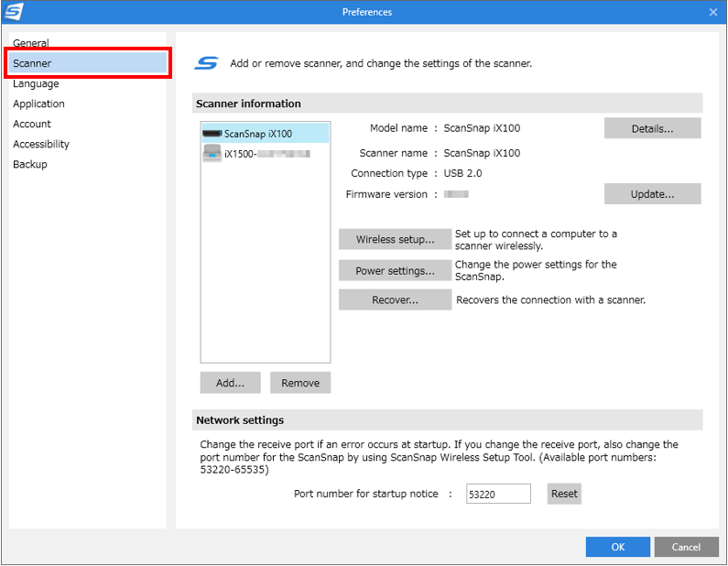Screen dimensions: 728x566
Task: Cancel the Preferences dialog
Action: click(686, 547)
